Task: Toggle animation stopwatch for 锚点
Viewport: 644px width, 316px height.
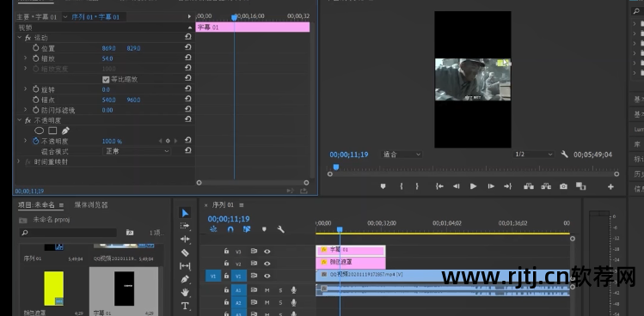Action: [36, 100]
